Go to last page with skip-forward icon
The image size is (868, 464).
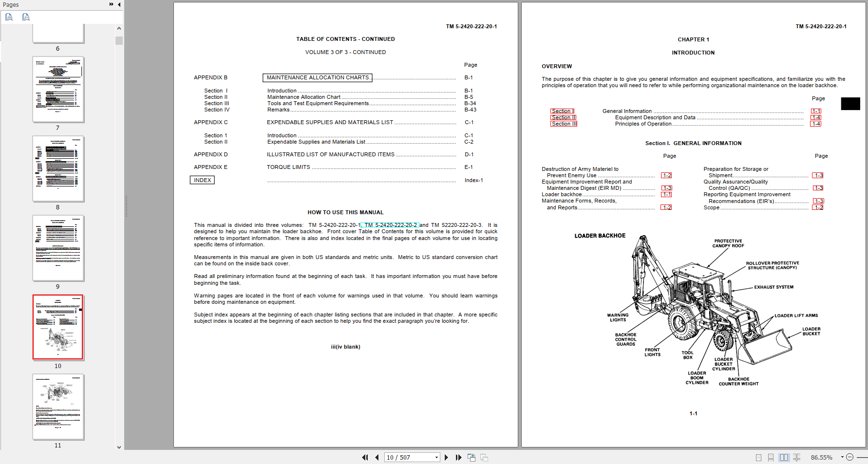click(x=458, y=457)
